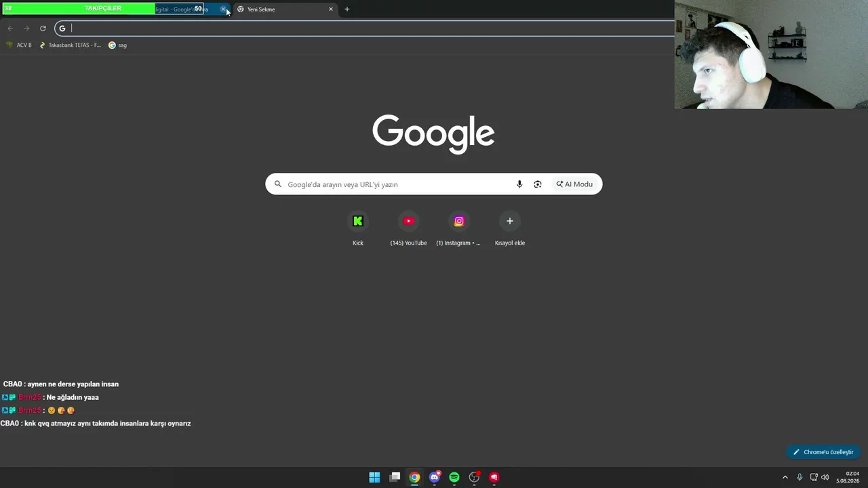
Task: Open OBS Studio from the taskbar
Action: point(475,477)
